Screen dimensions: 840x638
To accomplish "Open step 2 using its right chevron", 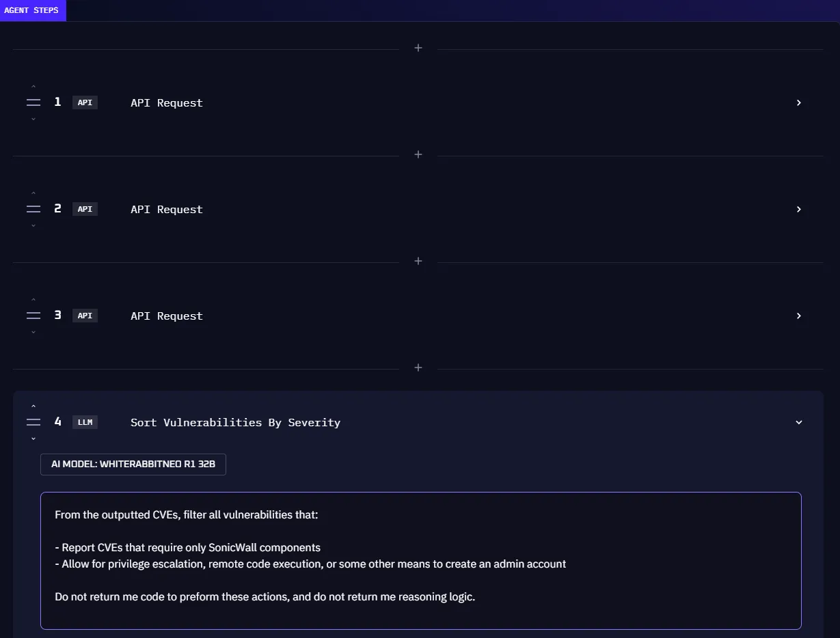I will (x=798, y=209).
